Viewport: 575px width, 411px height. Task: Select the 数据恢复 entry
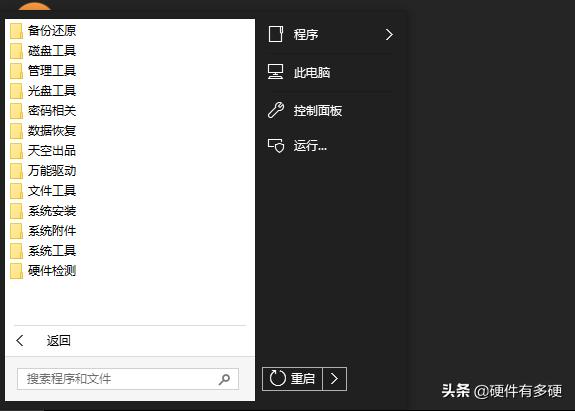tap(52, 131)
